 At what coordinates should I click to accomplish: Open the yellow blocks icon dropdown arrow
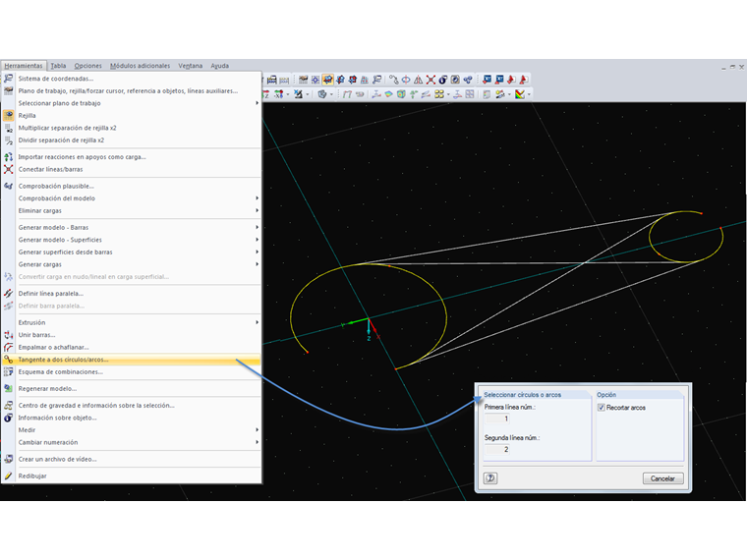point(448,94)
